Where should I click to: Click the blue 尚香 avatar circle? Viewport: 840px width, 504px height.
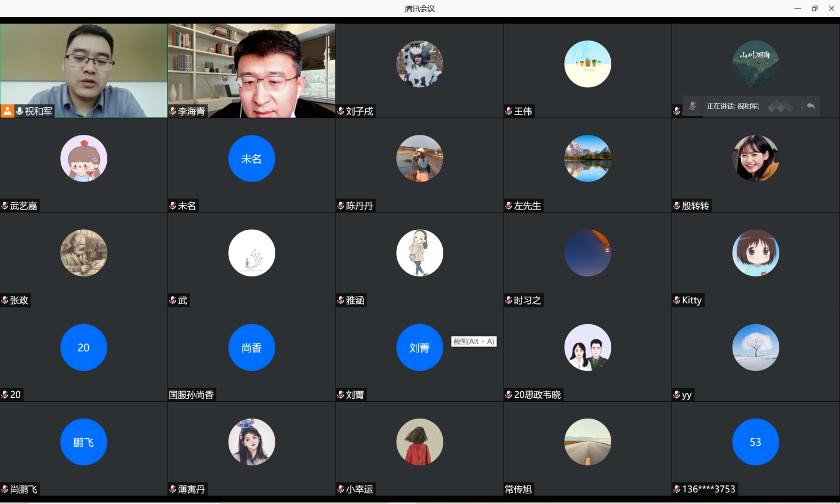[x=252, y=347]
